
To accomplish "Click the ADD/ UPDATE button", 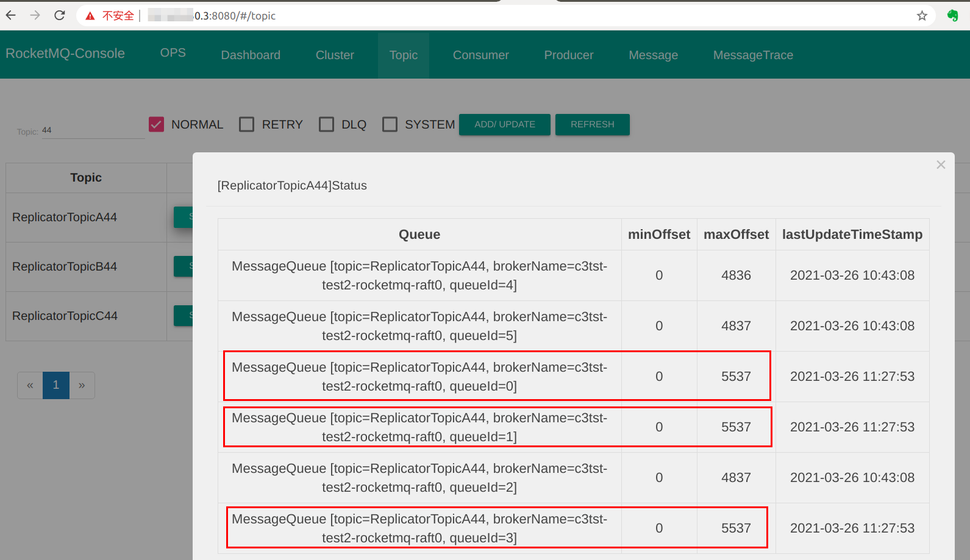I will pyautogui.click(x=505, y=124).
